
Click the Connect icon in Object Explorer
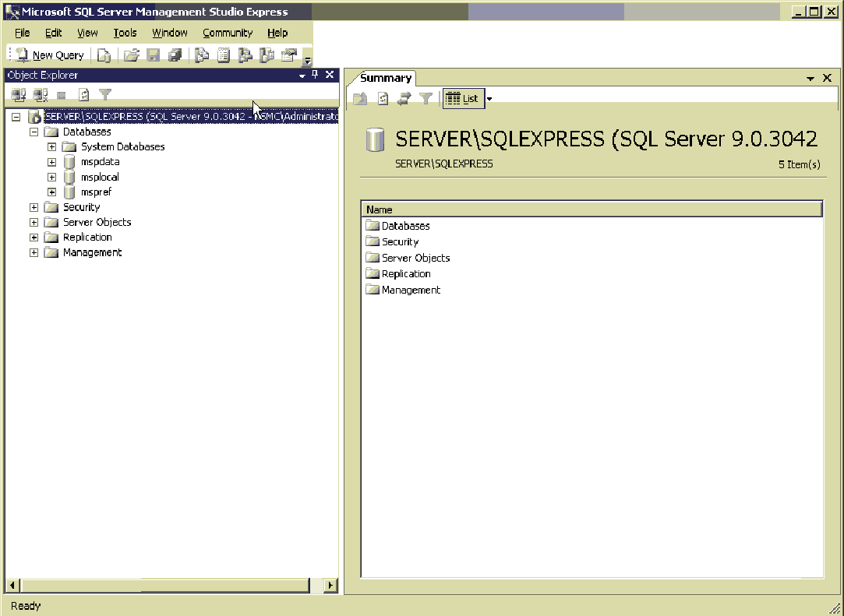pyautogui.click(x=18, y=95)
